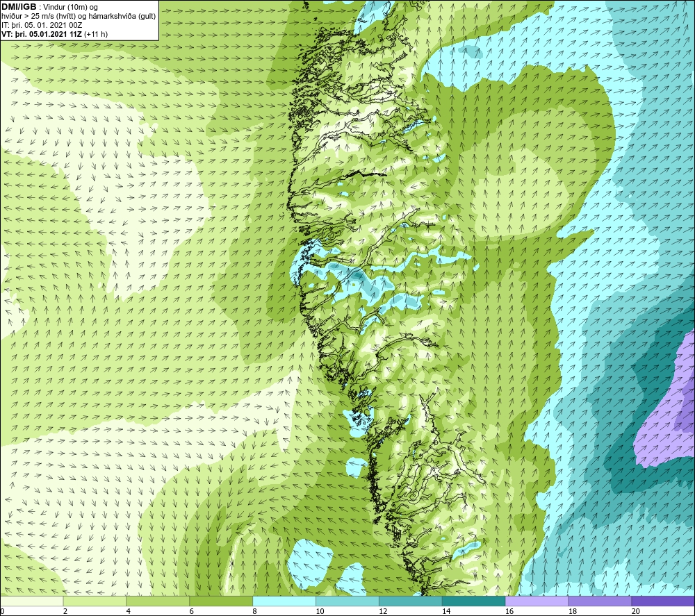Click the legend scale label 2
695x616 pixels.
(x=65, y=612)
